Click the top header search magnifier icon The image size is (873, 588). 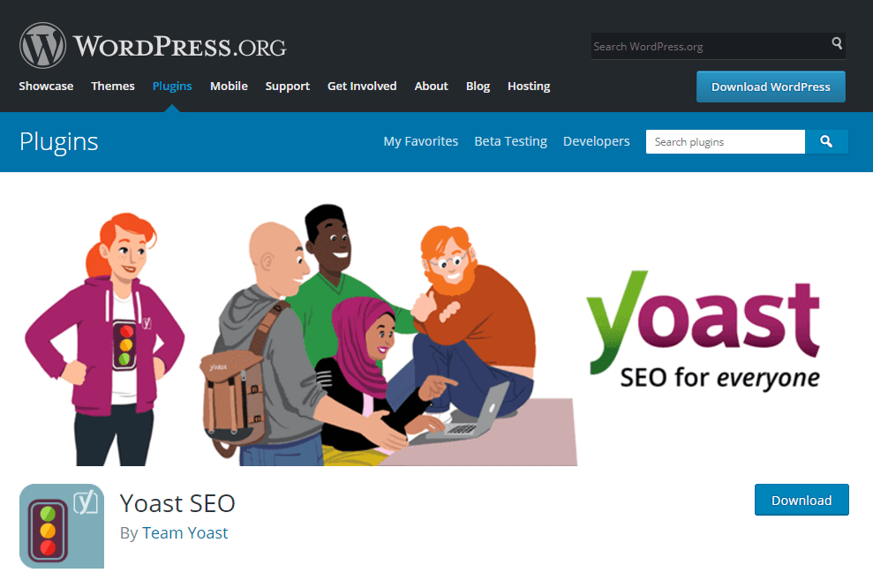point(837,43)
